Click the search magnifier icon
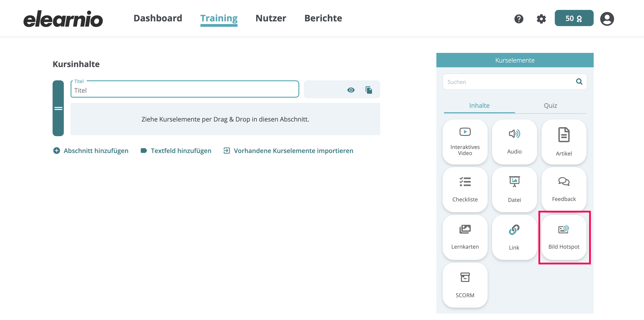The height and width of the screenshot is (320, 644). [x=579, y=81]
